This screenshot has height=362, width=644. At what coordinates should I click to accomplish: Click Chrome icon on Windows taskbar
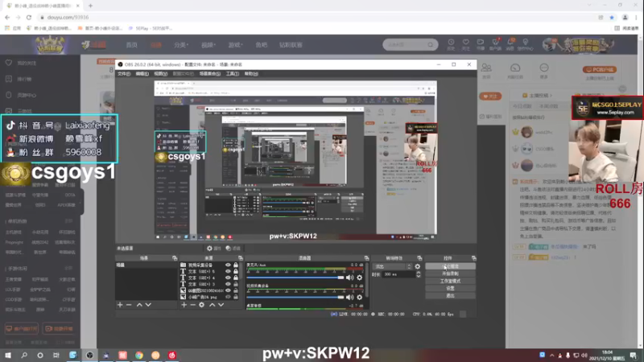coord(139,355)
